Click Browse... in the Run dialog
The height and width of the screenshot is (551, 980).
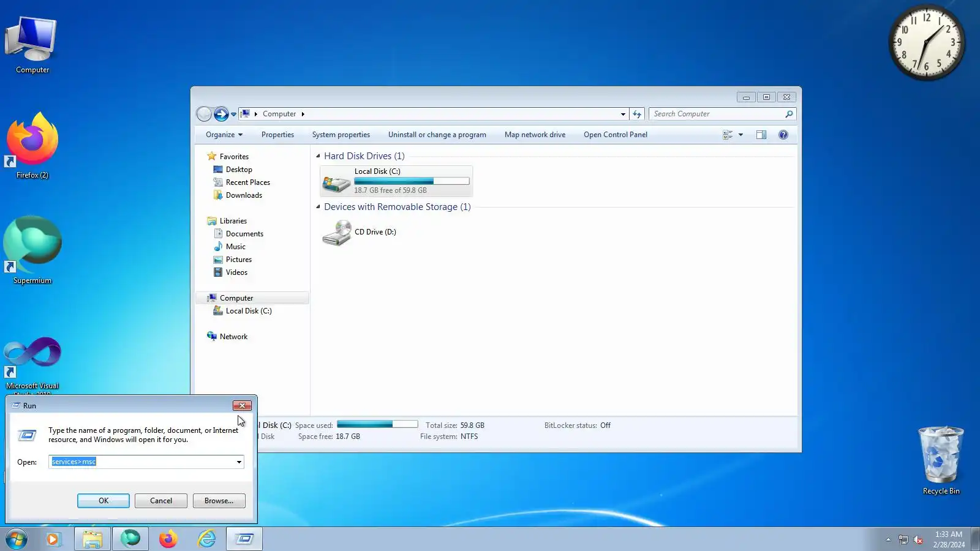pyautogui.click(x=219, y=501)
